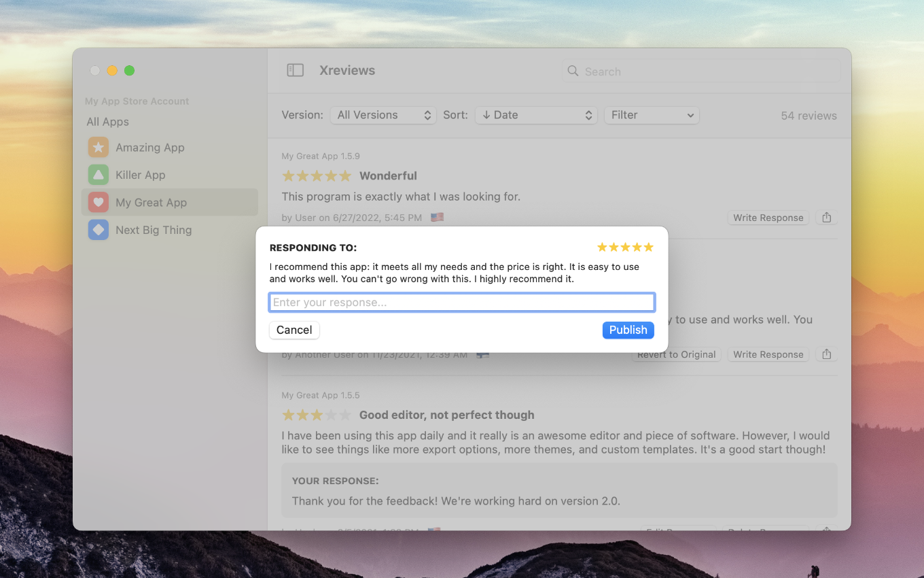Toggle the sidebar panel icon

tap(295, 71)
